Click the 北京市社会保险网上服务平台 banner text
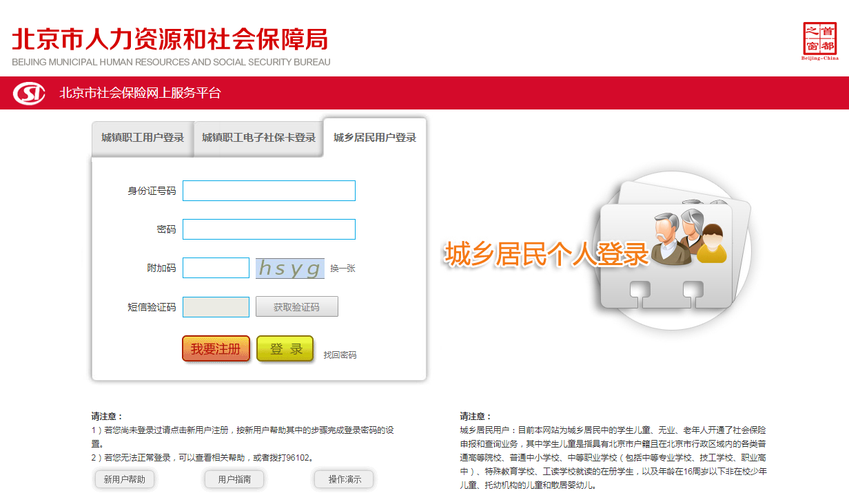 (140, 93)
